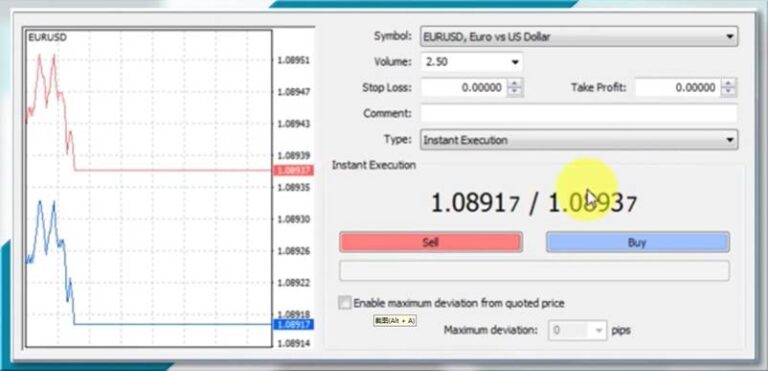Click the blue Buy button

[637, 242]
